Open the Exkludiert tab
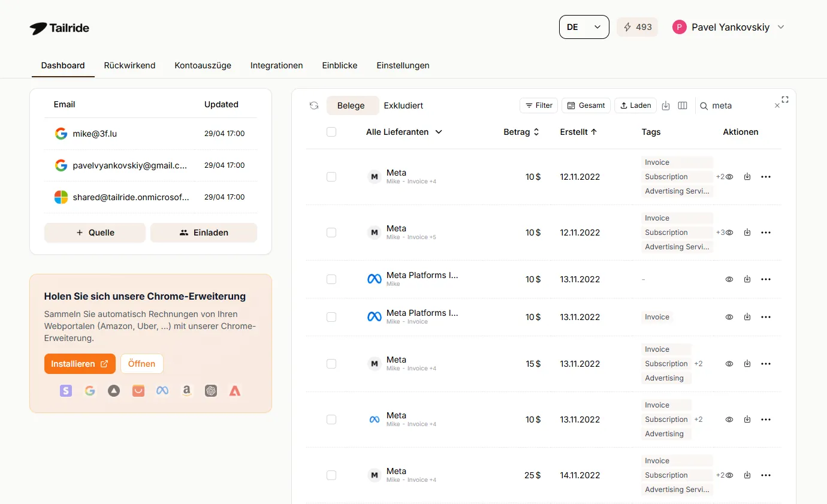 tap(403, 105)
